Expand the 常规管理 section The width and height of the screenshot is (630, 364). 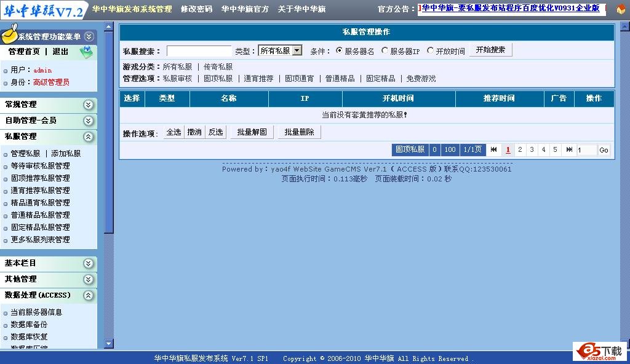click(89, 105)
